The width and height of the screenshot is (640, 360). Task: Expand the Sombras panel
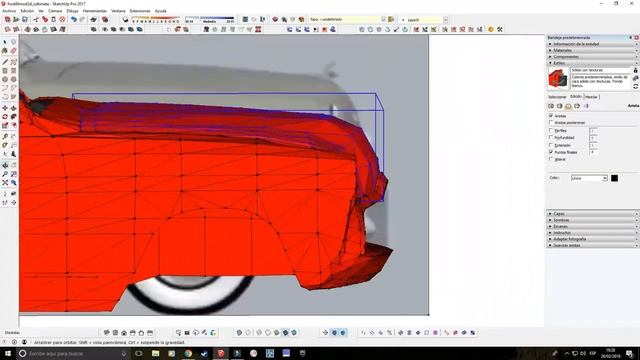(x=592, y=220)
